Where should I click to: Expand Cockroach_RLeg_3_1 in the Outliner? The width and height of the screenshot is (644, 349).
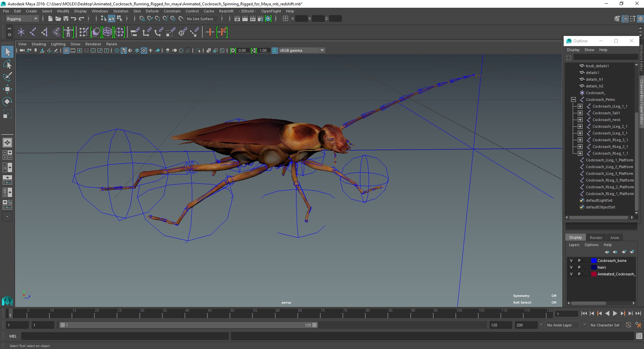[x=580, y=140]
